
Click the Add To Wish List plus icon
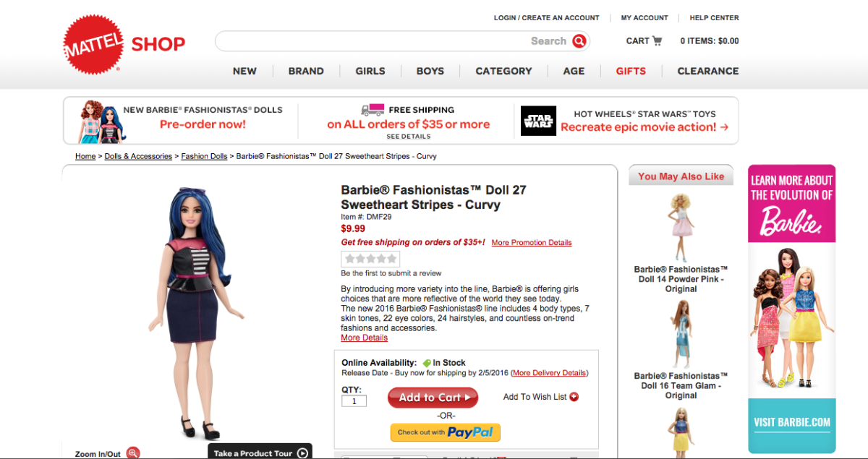[574, 396]
